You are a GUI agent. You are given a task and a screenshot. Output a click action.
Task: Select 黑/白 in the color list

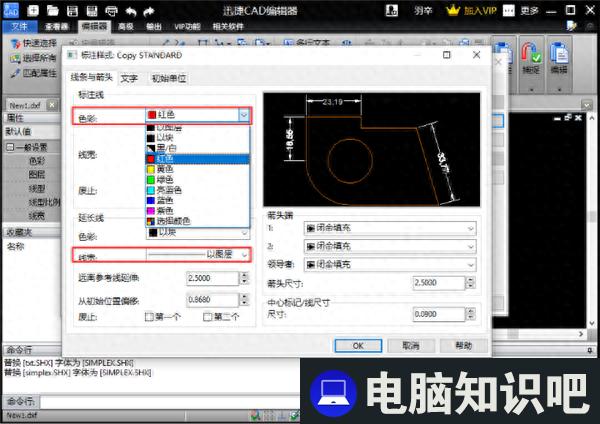[x=197, y=148]
